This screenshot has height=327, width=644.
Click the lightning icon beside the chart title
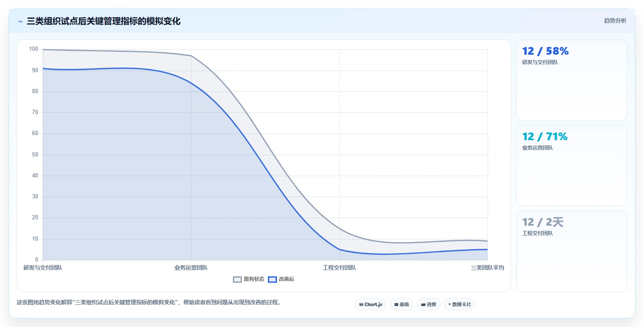[x=20, y=21]
